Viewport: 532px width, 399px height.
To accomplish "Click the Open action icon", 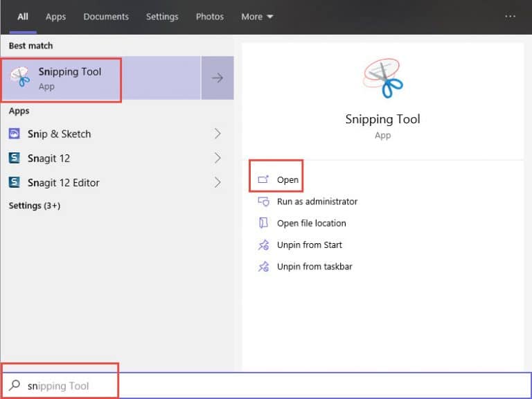I will point(263,179).
